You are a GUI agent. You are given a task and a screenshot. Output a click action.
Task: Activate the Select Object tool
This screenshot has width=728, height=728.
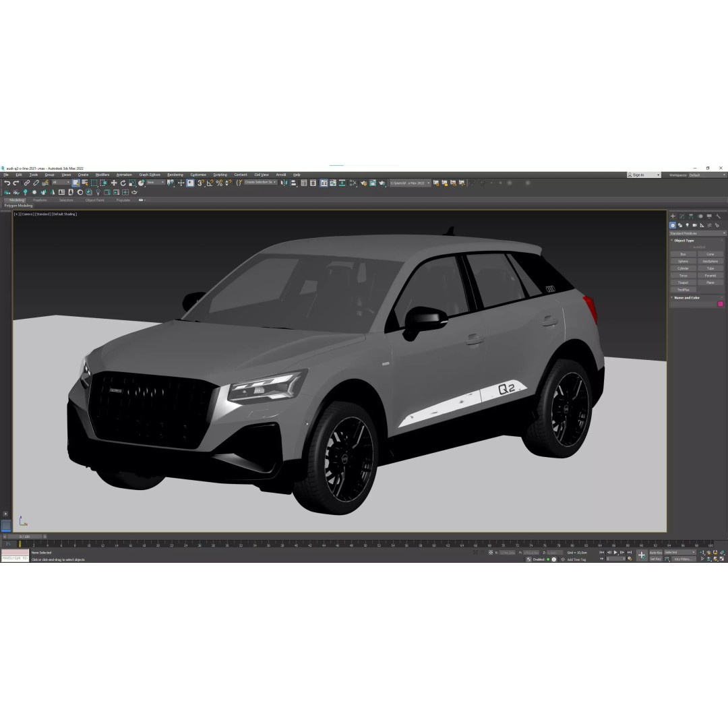tap(75, 183)
